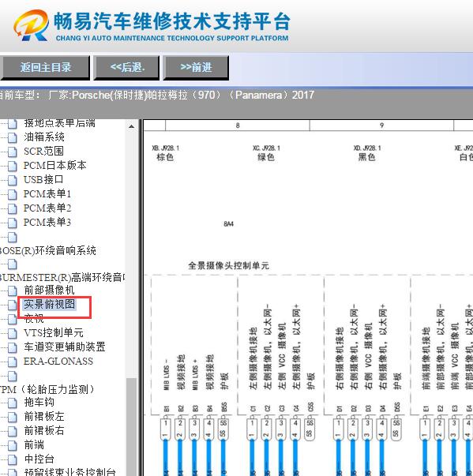Click the document icon beside 拖车钩

(13, 403)
